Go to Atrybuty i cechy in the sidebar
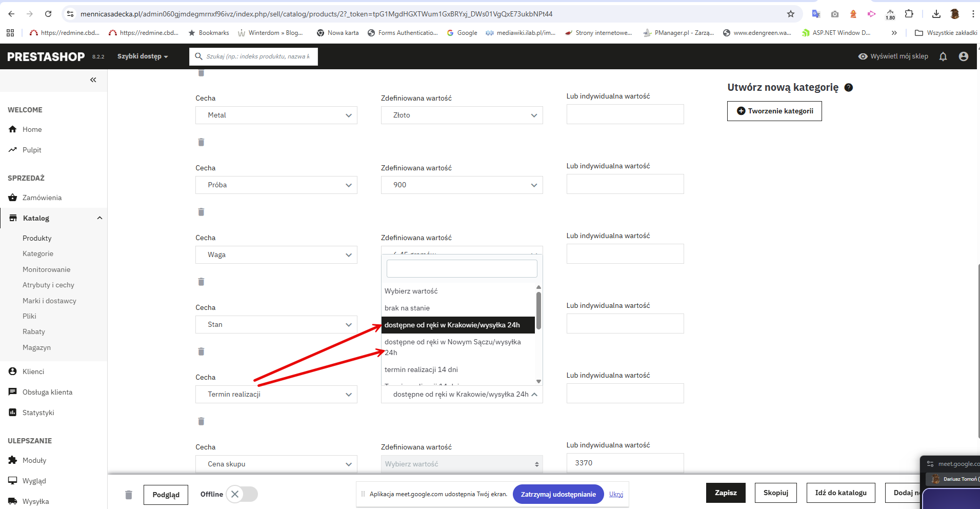Image resolution: width=980 pixels, height=509 pixels. (x=48, y=285)
